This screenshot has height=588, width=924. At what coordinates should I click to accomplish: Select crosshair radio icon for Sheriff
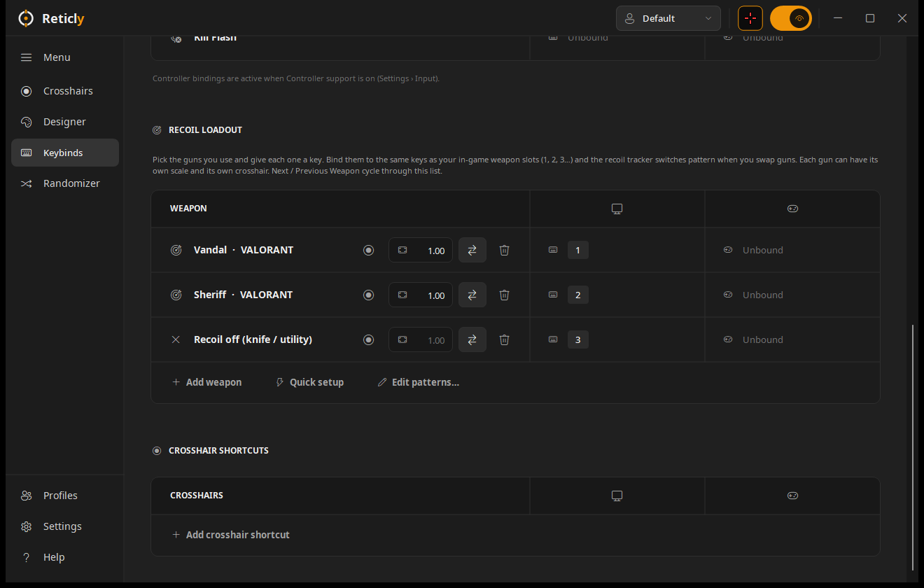[x=368, y=295]
